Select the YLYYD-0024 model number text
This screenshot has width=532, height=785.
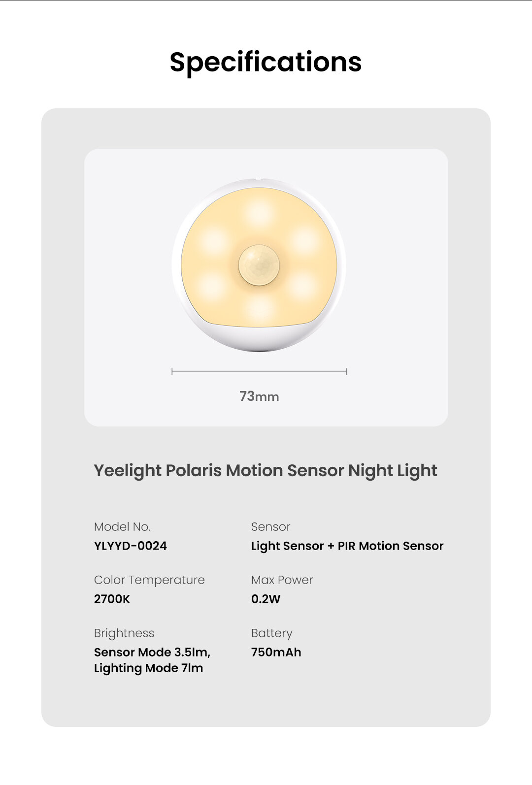coord(131,546)
